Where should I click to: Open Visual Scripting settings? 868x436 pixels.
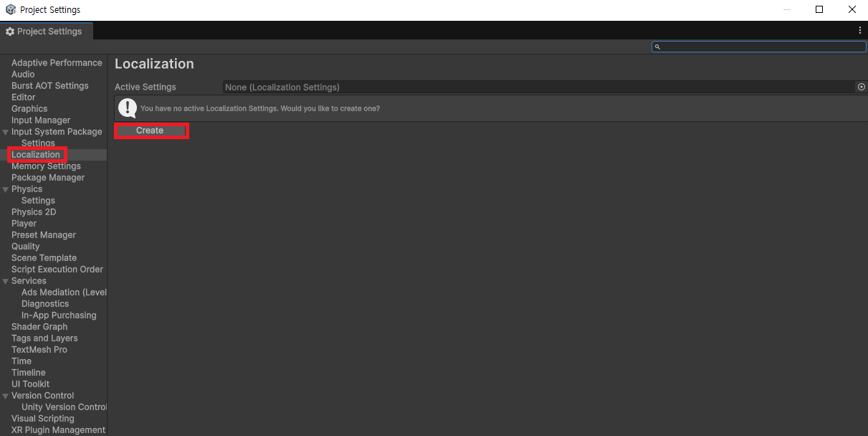43,419
